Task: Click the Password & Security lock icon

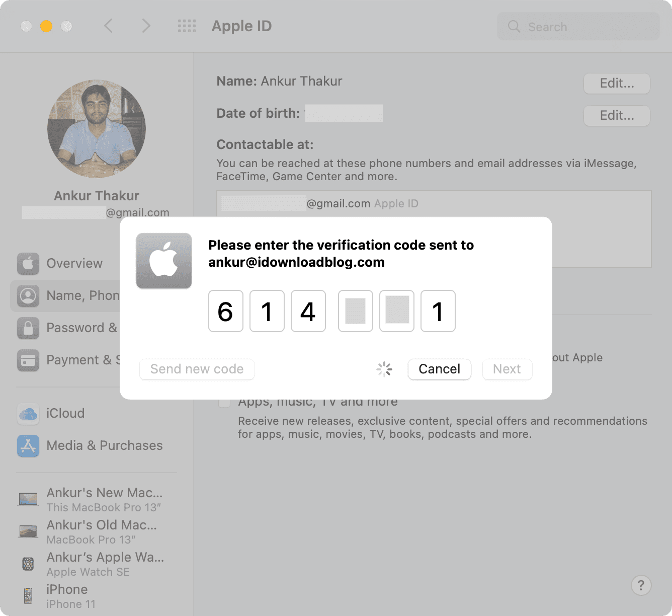Action: pyautogui.click(x=28, y=328)
